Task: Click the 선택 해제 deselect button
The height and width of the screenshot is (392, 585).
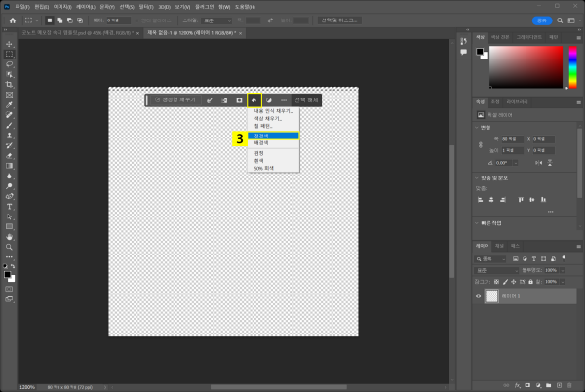Action: 306,99
